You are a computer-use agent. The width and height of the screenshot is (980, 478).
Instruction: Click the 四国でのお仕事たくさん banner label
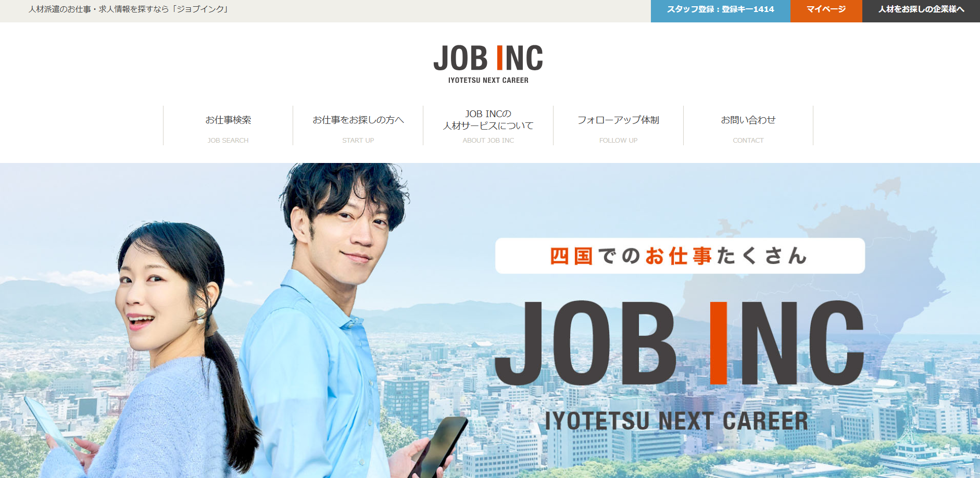pos(680,256)
